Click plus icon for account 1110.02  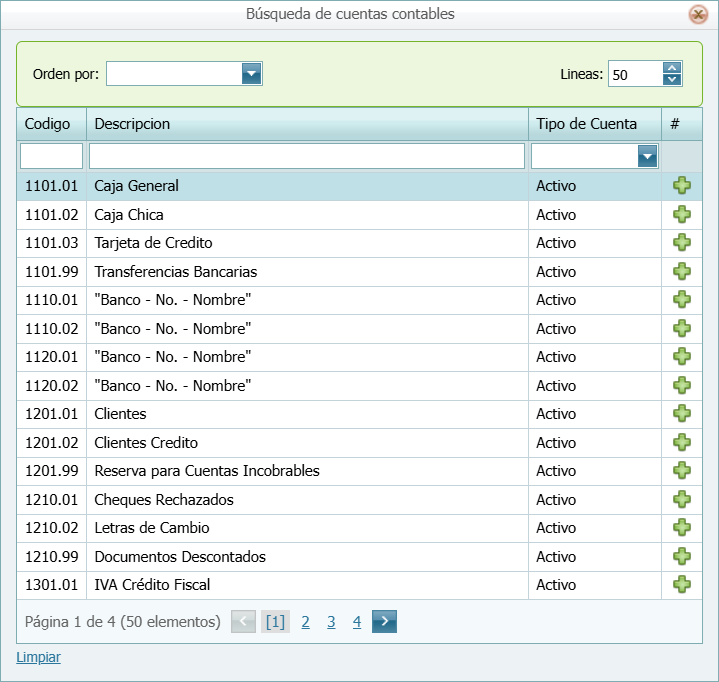coord(682,328)
